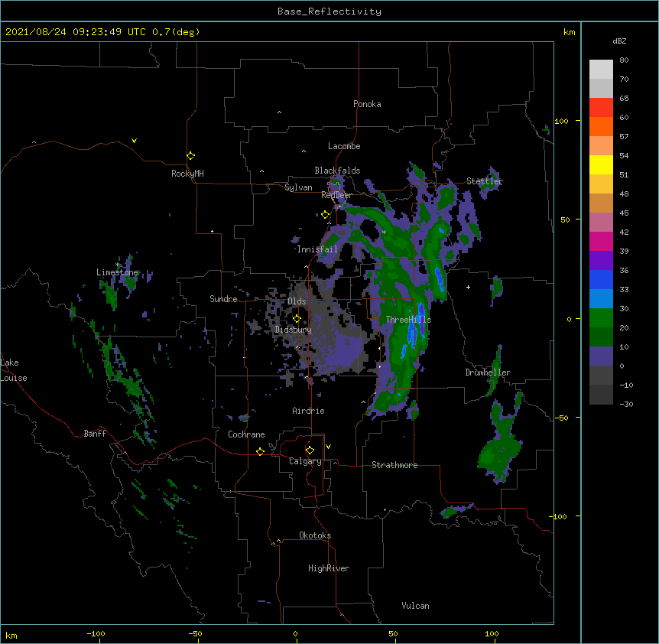This screenshot has width=659, height=644.
Task: Click the Blackfalds city label
Action: (x=337, y=171)
